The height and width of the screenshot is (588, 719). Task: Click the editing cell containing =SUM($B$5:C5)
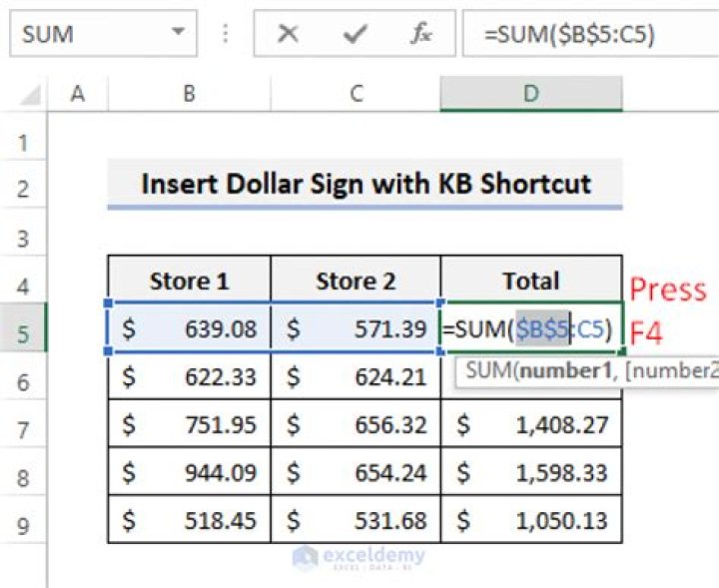531,328
